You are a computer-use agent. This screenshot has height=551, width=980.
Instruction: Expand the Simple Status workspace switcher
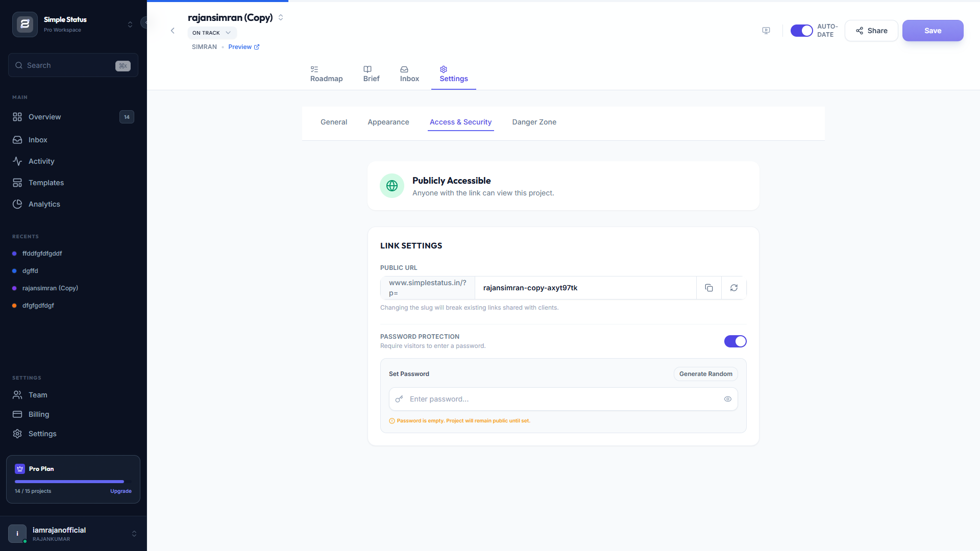pos(130,24)
